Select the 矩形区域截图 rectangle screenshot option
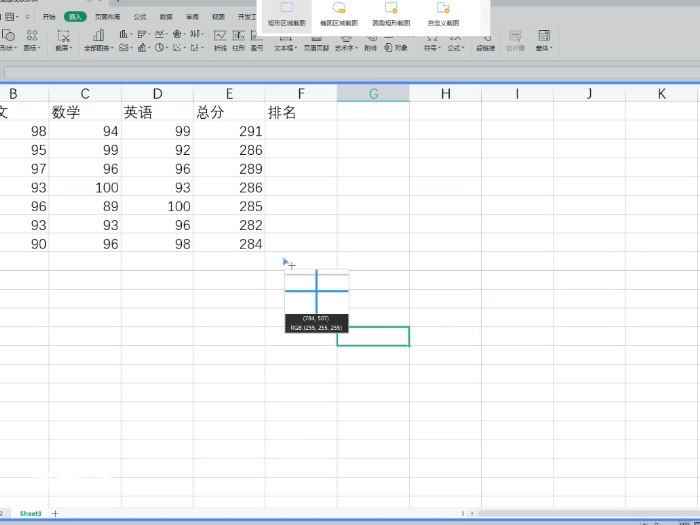Screen dimensions: 700x525 286,13
